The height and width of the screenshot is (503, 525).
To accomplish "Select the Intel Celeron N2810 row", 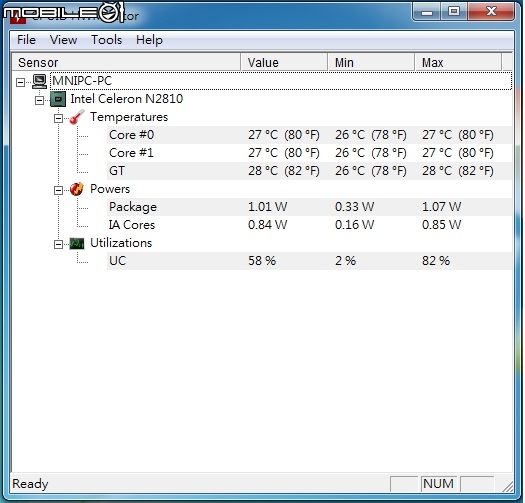I will pos(127,99).
